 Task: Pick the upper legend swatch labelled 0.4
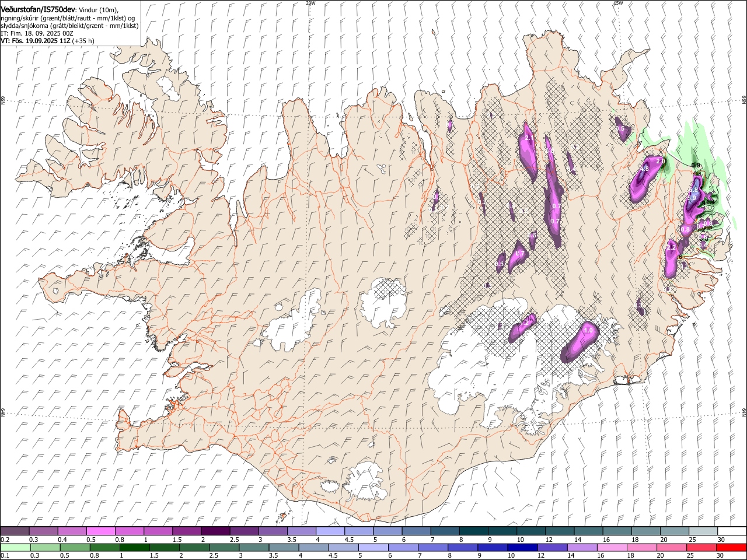tap(72, 531)
